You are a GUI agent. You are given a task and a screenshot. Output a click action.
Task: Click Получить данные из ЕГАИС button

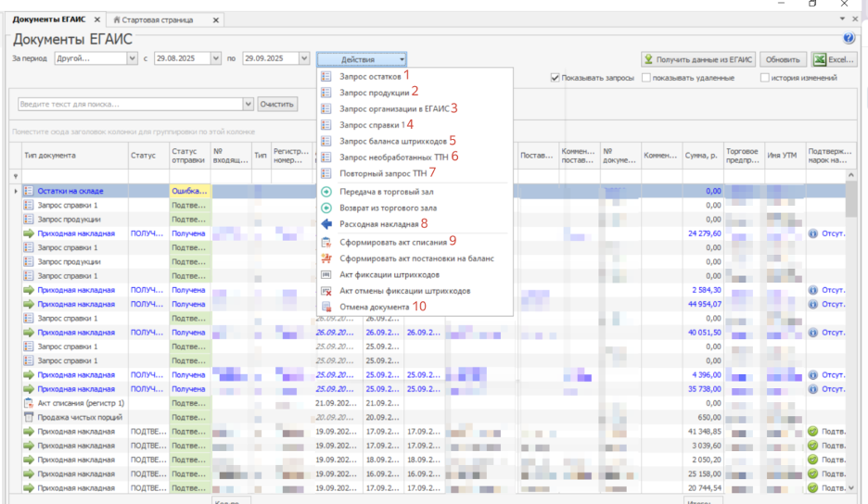698,59
